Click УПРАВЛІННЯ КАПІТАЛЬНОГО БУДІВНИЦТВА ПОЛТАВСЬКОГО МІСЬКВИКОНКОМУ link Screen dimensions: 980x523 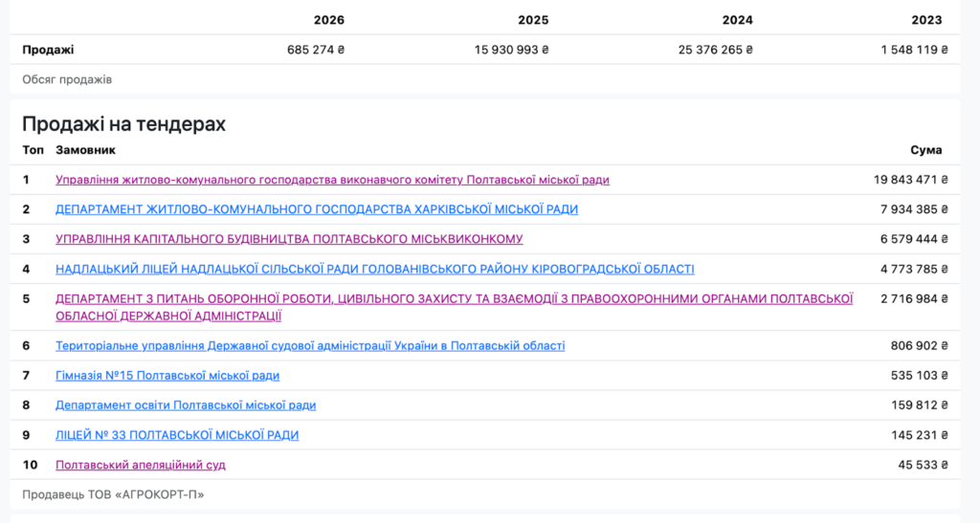[x=289, y=239]
